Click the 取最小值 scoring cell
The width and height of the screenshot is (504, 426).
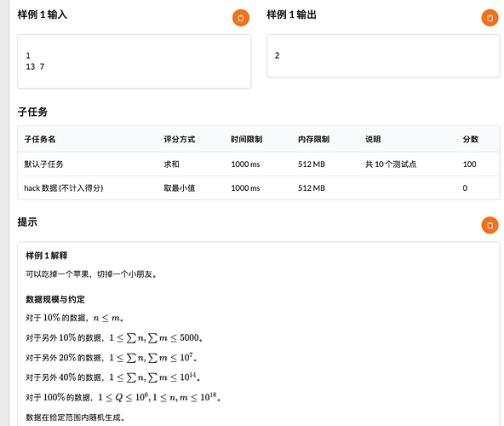tap(180, 188)
